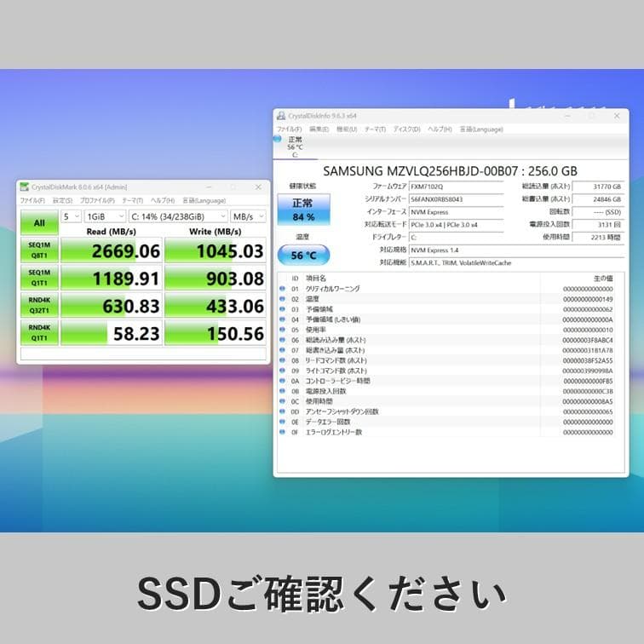Viewport: 644px width, 644px height.
Task: Open ヘルプ menu in CrystalDiskInfo
Action: (x=440, y=129)
